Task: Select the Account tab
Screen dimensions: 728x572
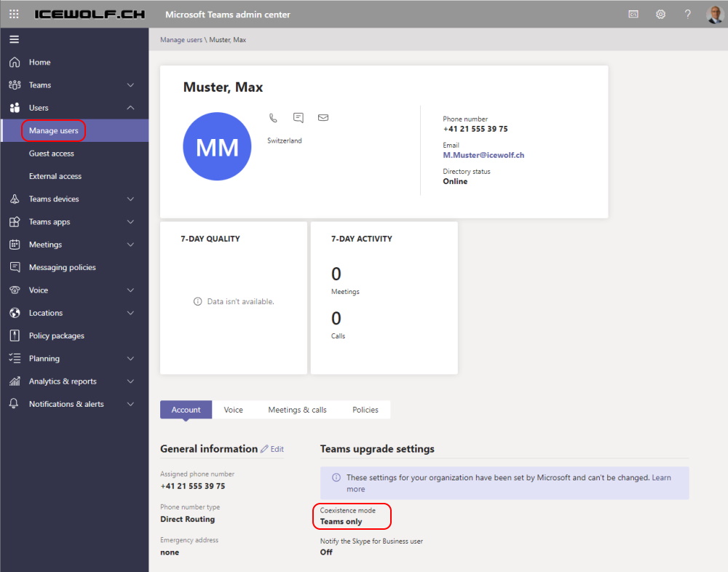Action: [x=186, y=410]
